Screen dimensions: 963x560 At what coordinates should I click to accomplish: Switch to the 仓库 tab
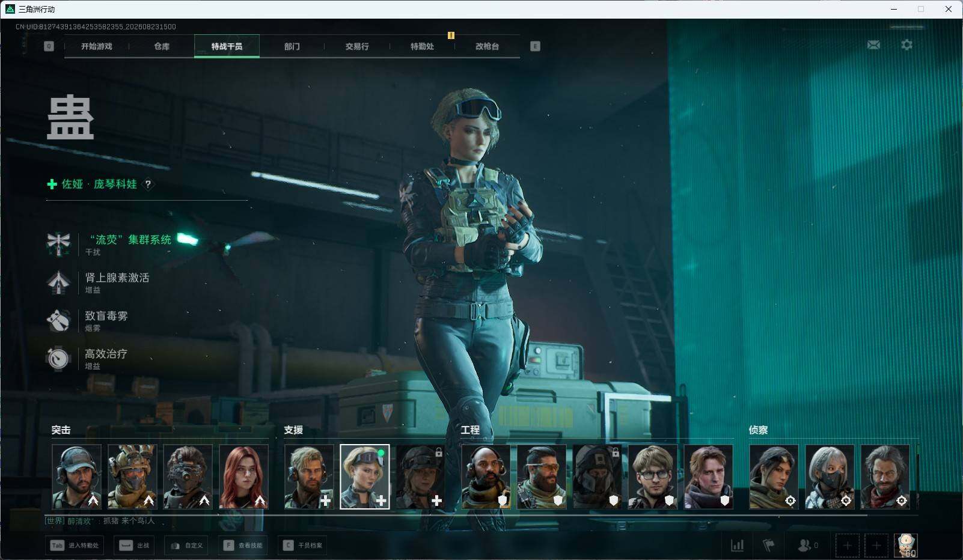pos(162,46)
